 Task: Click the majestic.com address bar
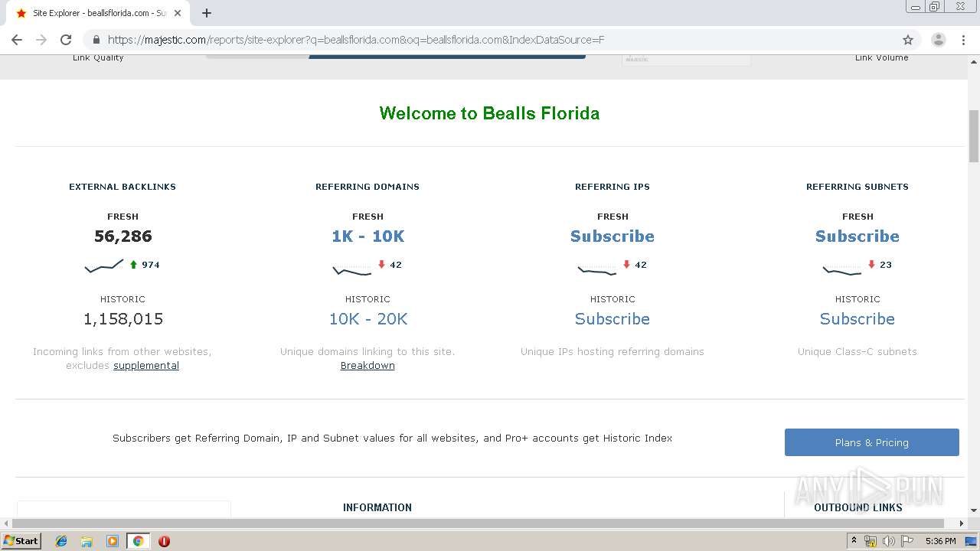(490, 40)
